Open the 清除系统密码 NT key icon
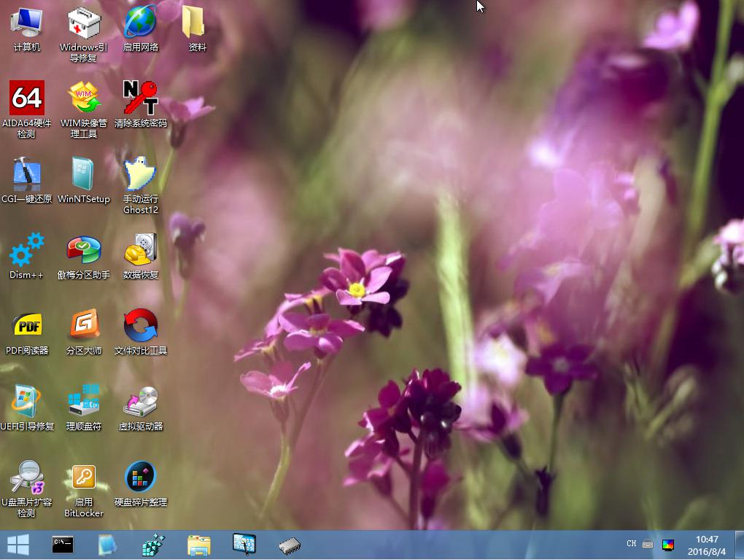 click(140, 98)
